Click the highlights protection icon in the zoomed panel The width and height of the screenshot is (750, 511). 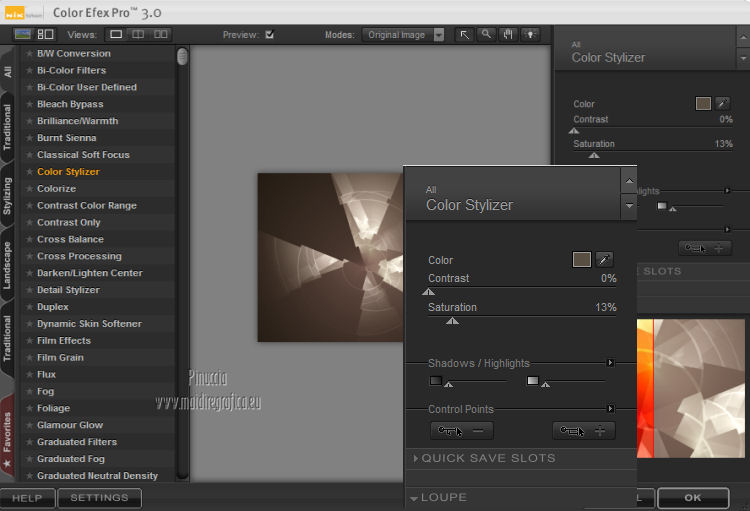coord(532,381)
